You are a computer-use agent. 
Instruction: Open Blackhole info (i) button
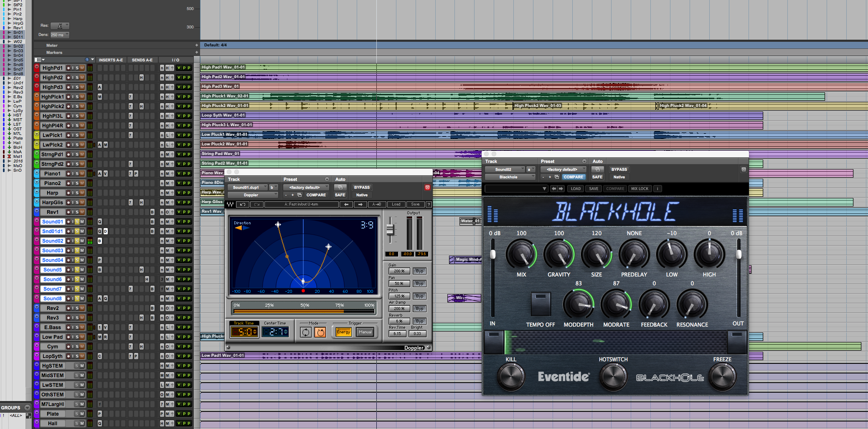pyautogui.click(x=657, y=189)
